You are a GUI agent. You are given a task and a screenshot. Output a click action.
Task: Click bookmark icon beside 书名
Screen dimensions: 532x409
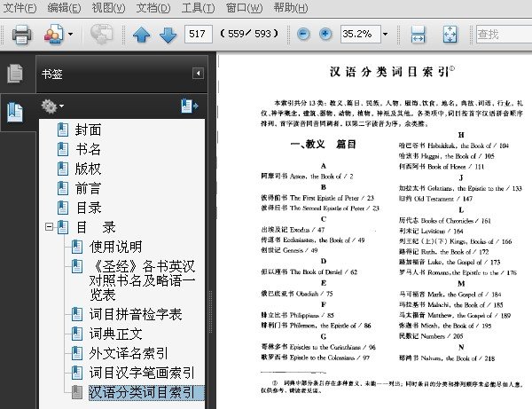pos(63,149)
